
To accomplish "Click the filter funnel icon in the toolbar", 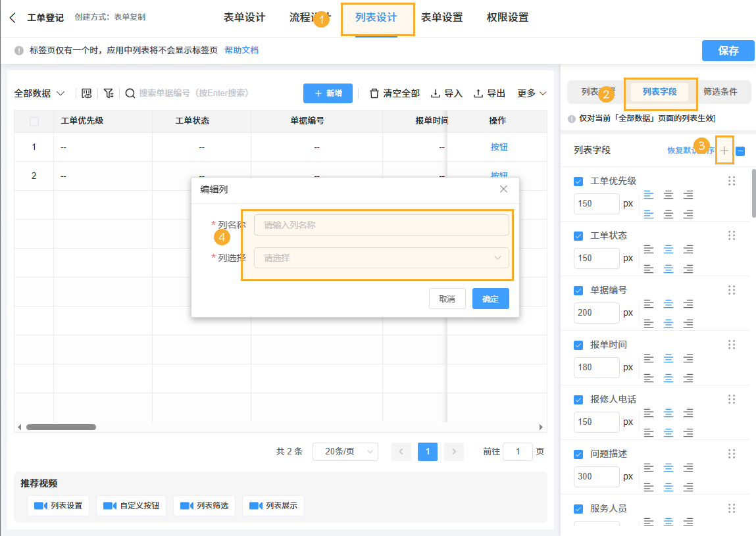I will 109,93.
